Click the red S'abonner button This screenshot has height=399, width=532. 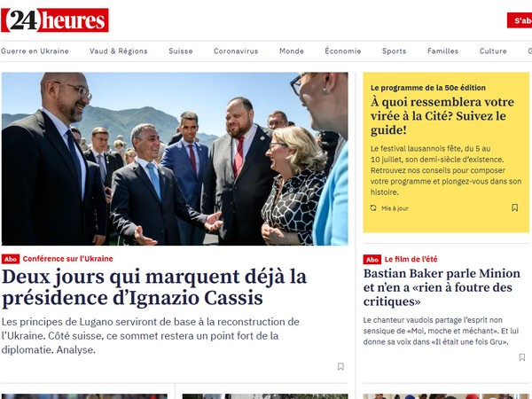tap(520, 20)
